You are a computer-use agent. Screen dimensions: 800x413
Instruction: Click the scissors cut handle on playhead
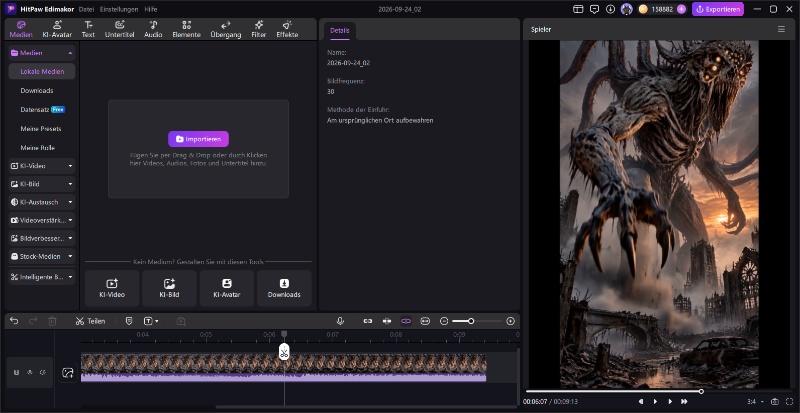click(x=284, y=352)
